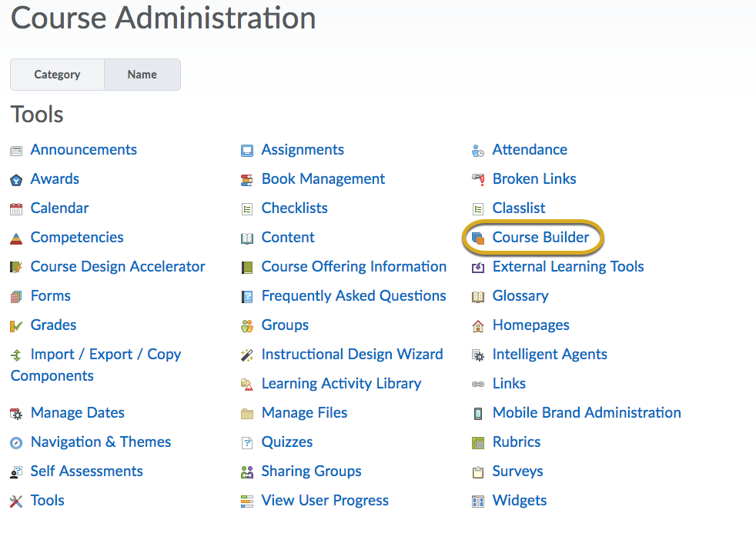Open the Course Offering Information link
756x560 pixels.
354,266
